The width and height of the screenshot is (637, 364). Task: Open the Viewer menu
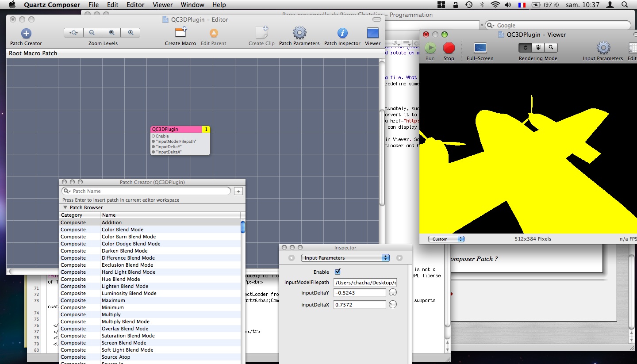click(163, 5)
